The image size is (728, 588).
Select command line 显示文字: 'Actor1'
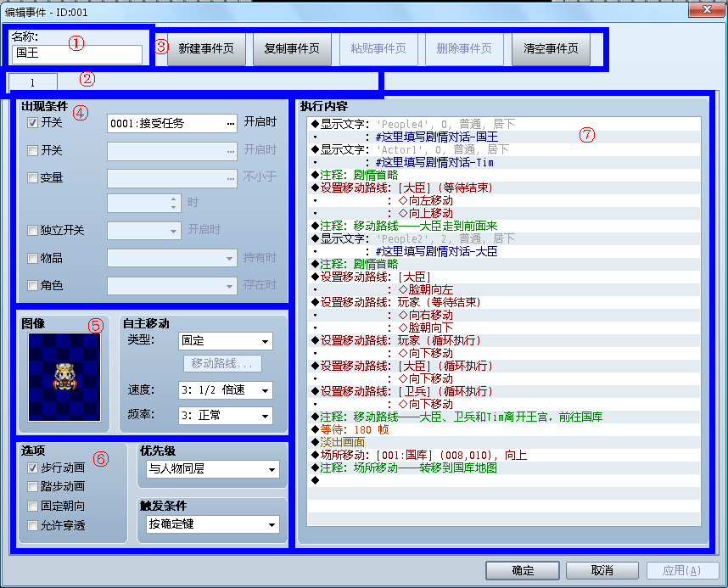(504, 149)
